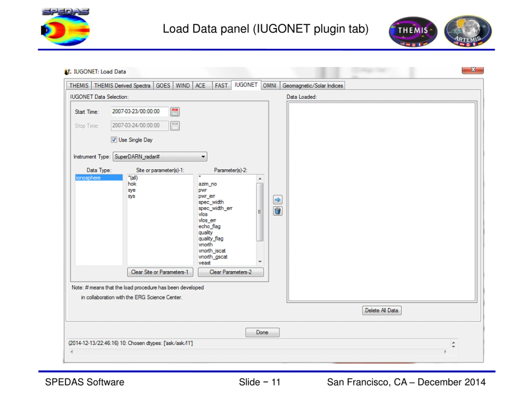Click the 'Chosen dtypes' status message

tap(131, 343)
